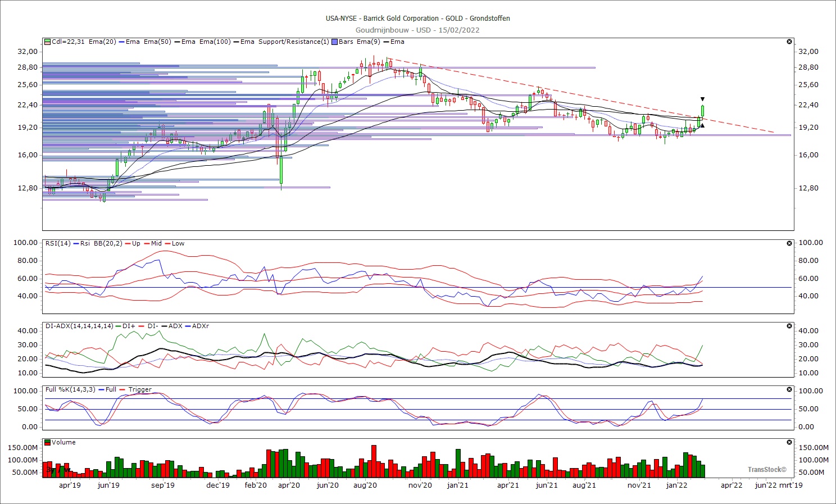Click the chart title 'Barrick Gold Corporation' line

(x=418, y=18)
